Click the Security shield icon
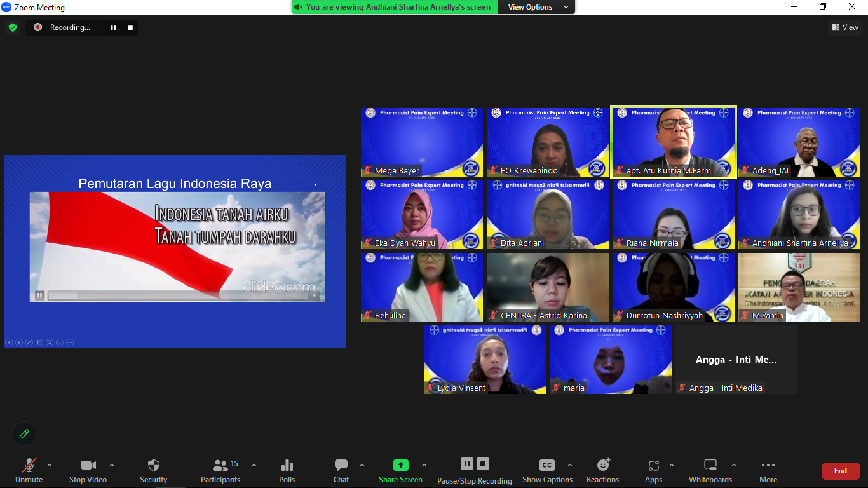 (154, 466)
